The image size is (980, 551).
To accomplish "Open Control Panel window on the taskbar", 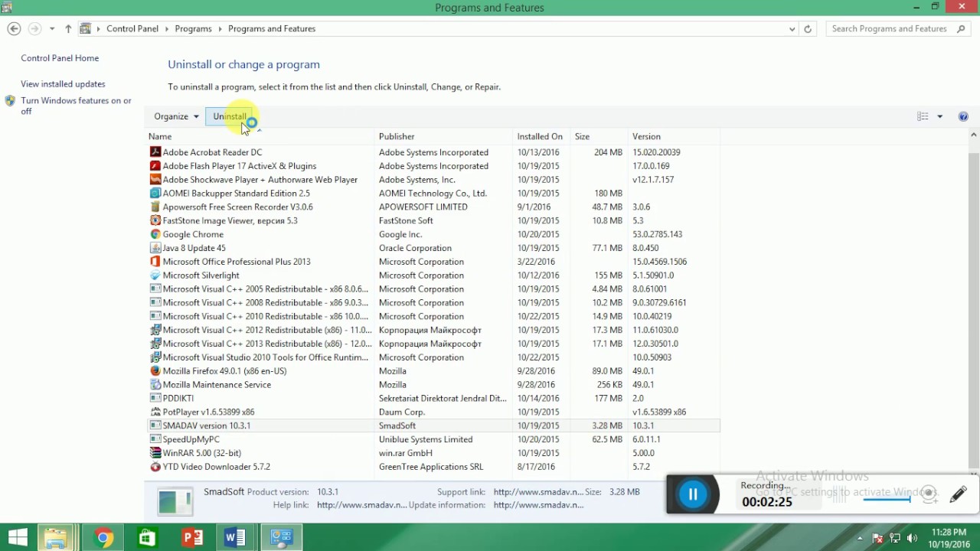I will click(282, 538).
